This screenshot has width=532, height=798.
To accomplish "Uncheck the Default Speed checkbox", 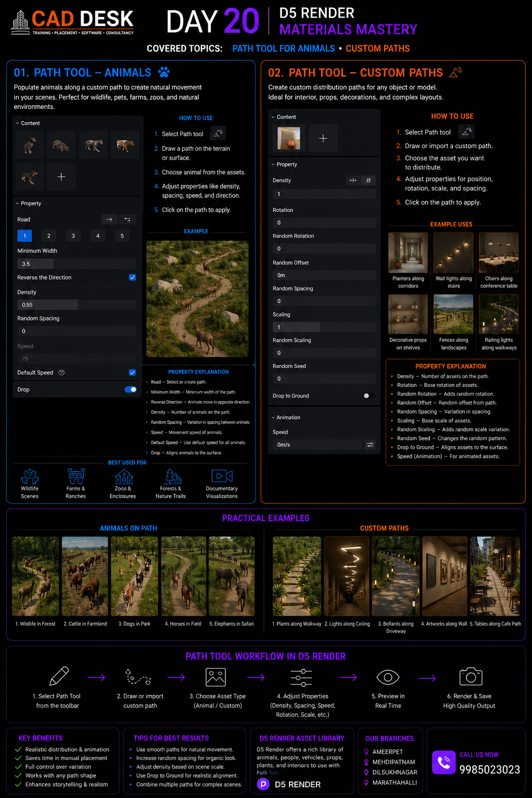I will click(132, 373).
